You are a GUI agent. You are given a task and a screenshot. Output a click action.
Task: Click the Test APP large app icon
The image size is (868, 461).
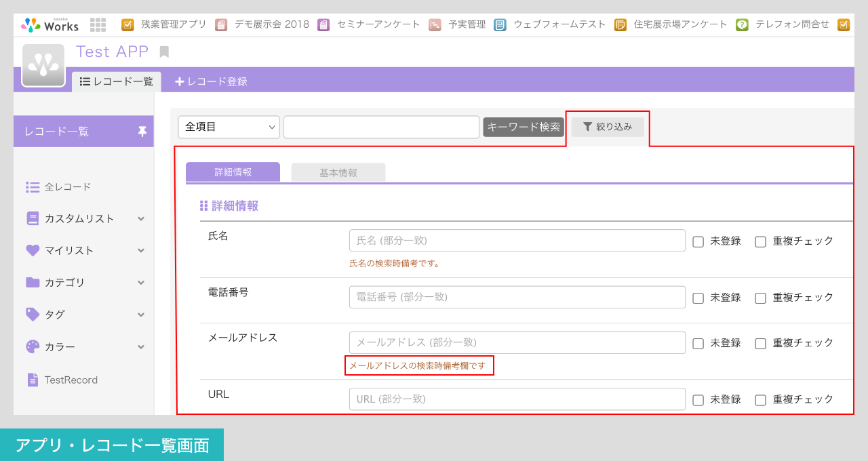click(x=43, y=65)
